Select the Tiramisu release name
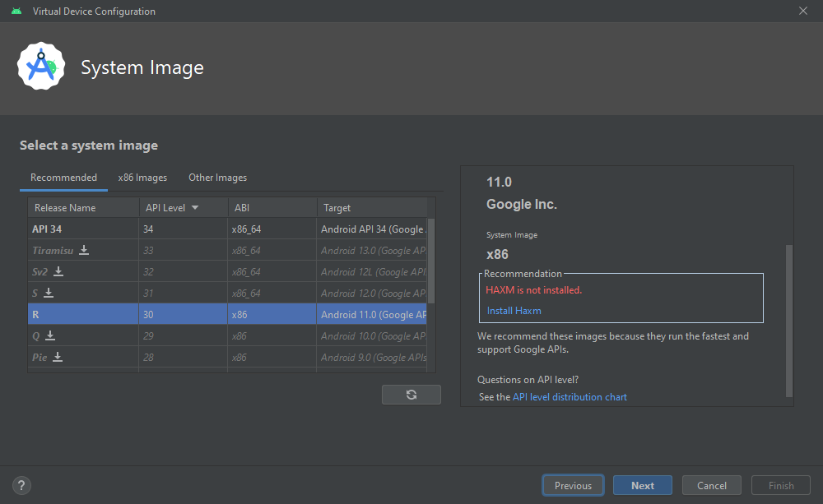 pyautogui.click(x=53, y=251)
